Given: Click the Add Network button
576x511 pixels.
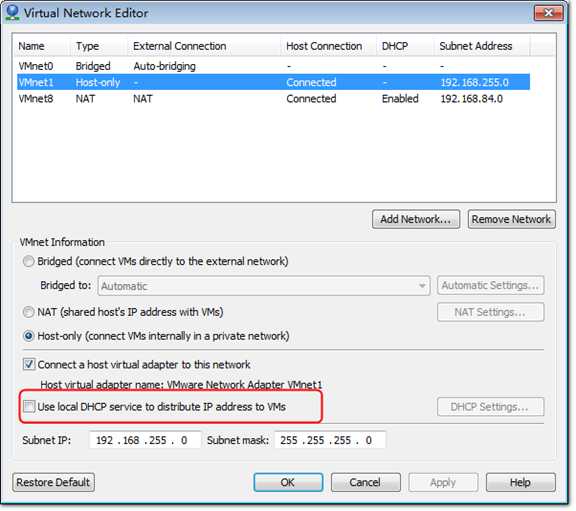Looking at the screenshot, I should (x=415, y=219).
